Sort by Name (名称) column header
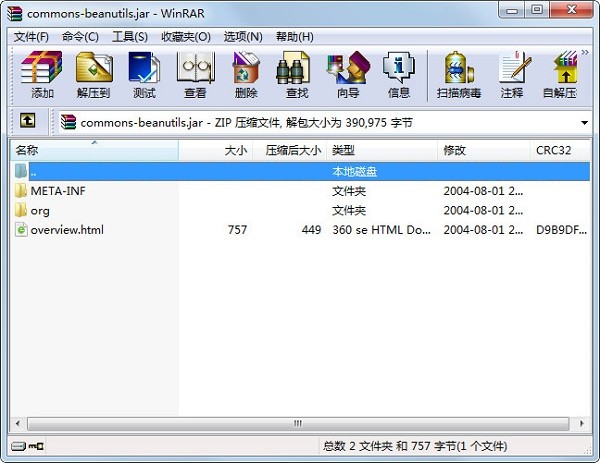This screenshot has width=600, height=463. (x=94, y=150)
